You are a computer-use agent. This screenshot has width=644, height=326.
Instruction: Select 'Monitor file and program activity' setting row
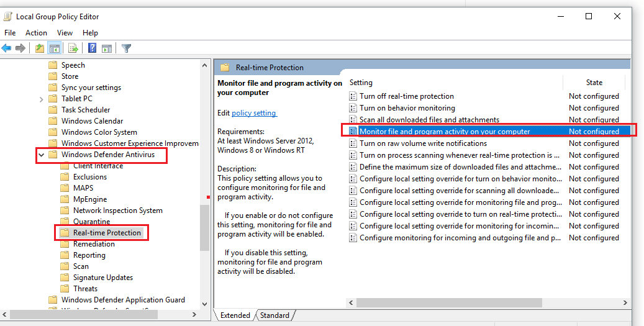pos(488,132)
